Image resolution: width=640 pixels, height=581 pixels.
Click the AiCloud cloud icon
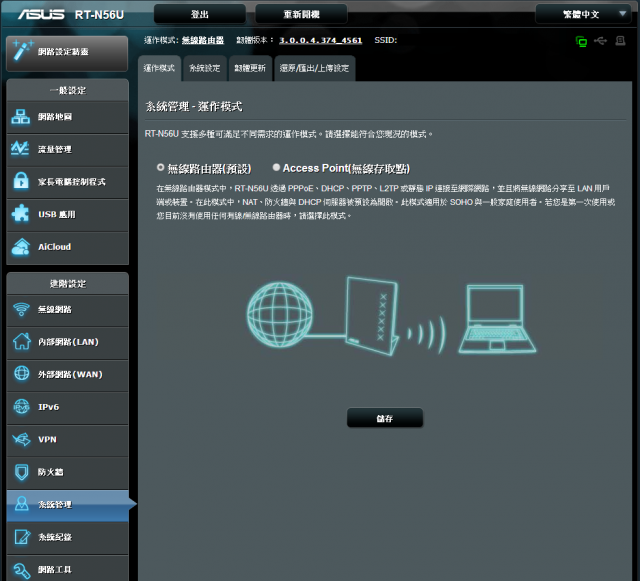[x=21, y=247]
